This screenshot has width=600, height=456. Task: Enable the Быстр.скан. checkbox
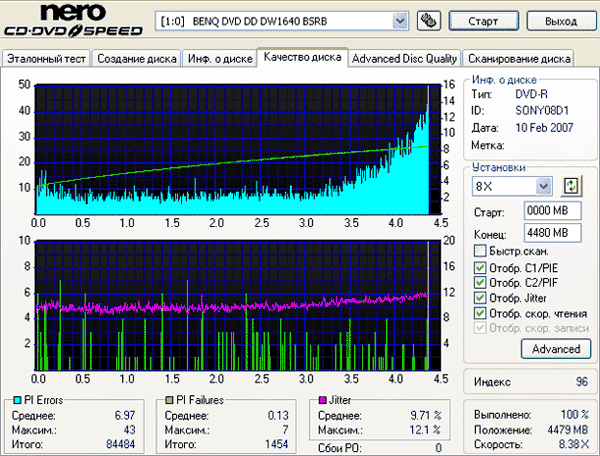[x=481, y=250]
